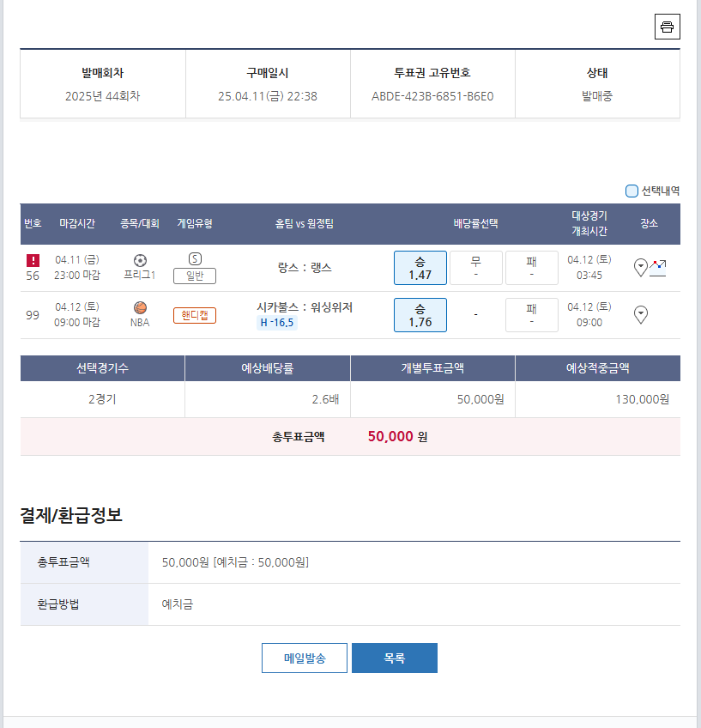Click the soccer ball icon for 프리그1
The image size is (701, 728).
[140, 259]
